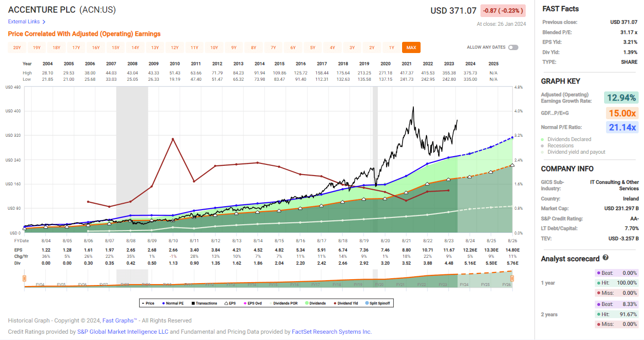
Task: Toggle Dividends POR series in legend
Action: [283, 303]
